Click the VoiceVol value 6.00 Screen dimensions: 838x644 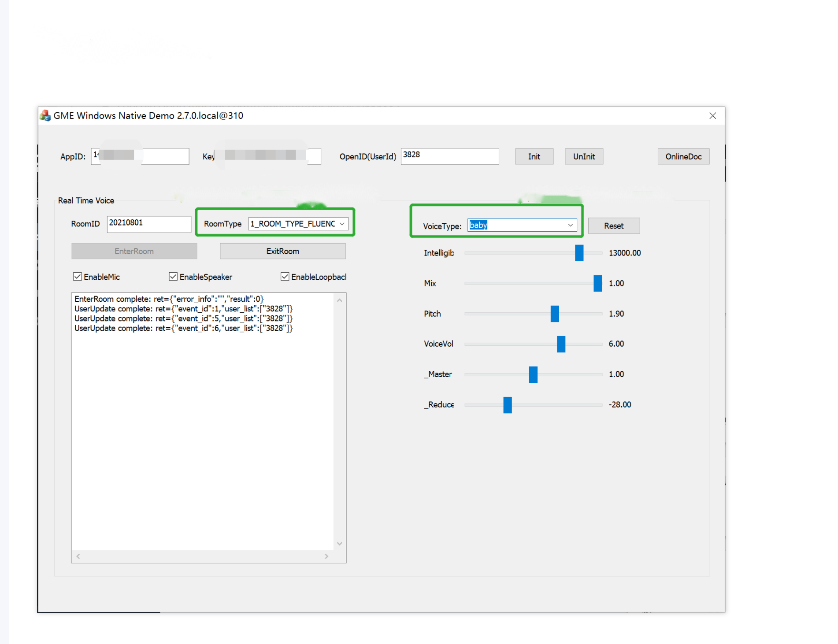pyautogui.click(x=616, y=344)
